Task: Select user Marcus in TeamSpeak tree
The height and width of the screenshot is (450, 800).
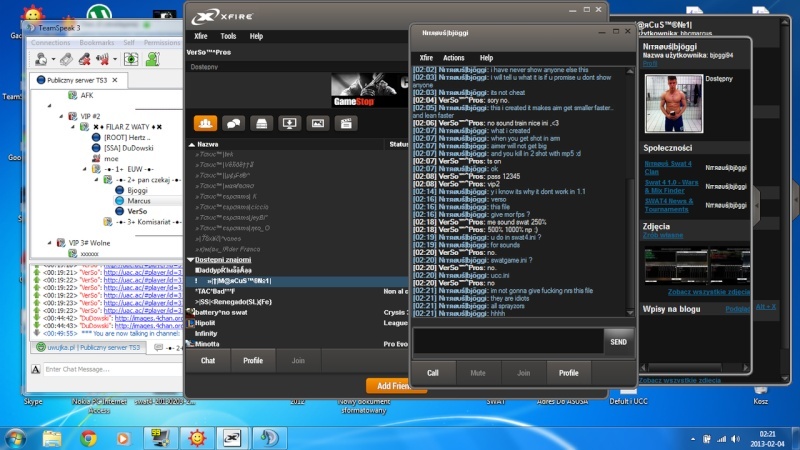Action: point(139,201)
